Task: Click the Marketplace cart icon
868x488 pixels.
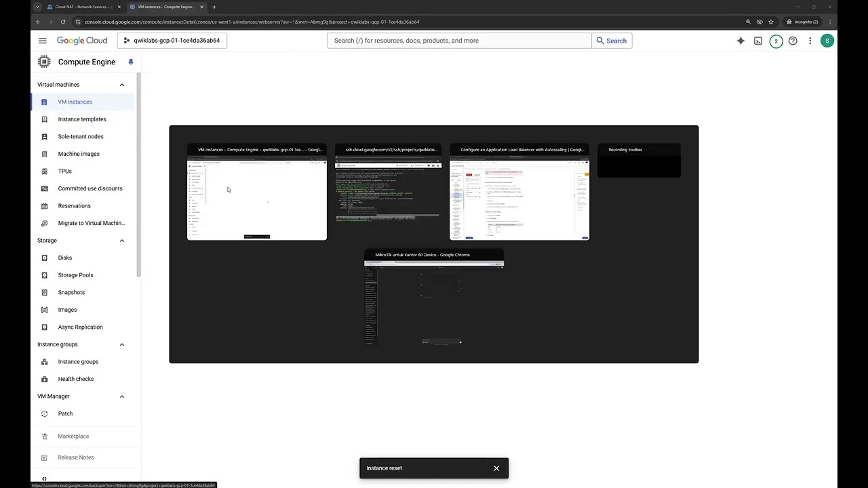Action: point(45,436)
